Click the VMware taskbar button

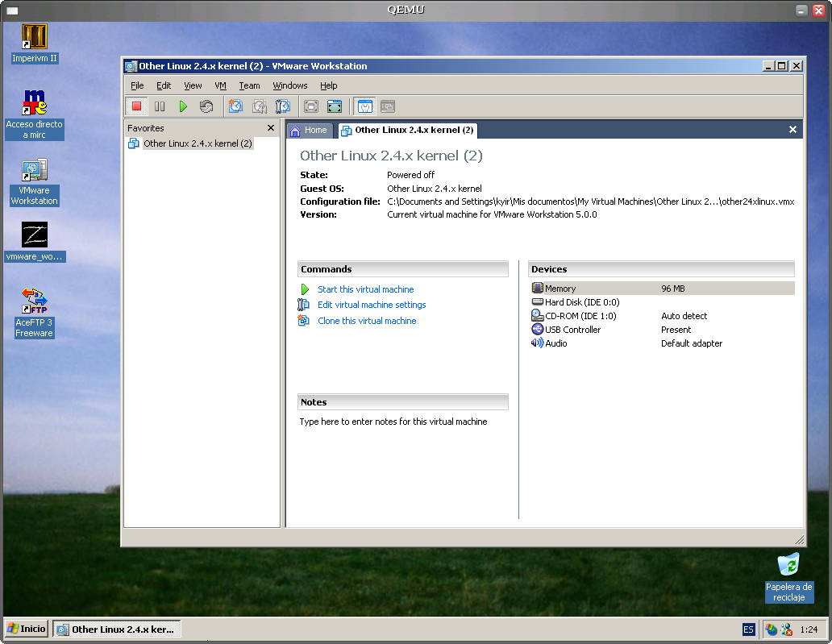point(117,629)
